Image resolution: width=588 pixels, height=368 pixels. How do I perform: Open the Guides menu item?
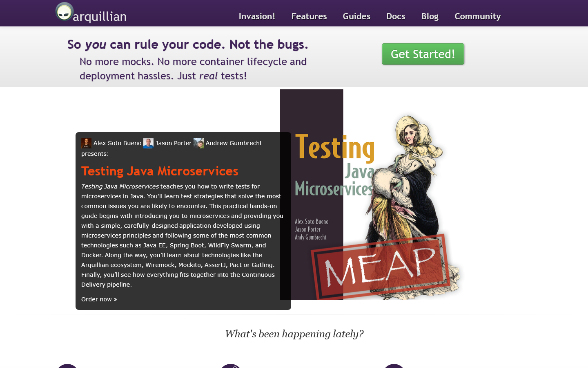pyautogui.click(x=356, y=16)
